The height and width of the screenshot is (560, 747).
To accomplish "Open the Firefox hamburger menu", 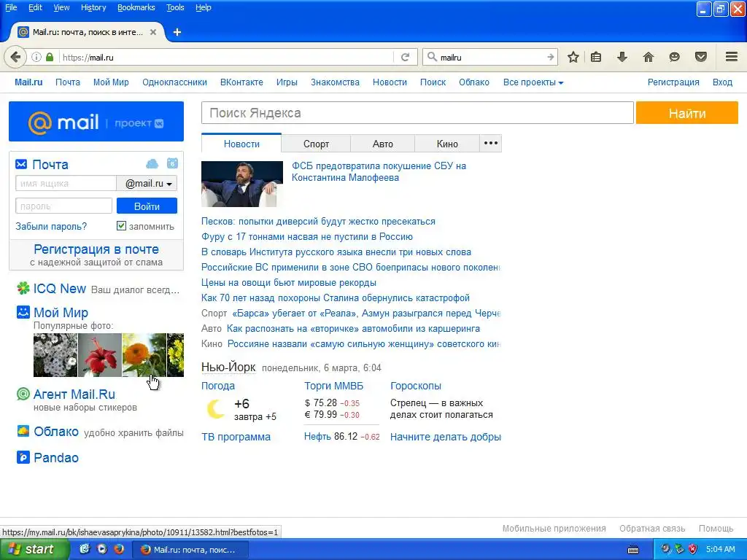I will [x=732, y=57].
